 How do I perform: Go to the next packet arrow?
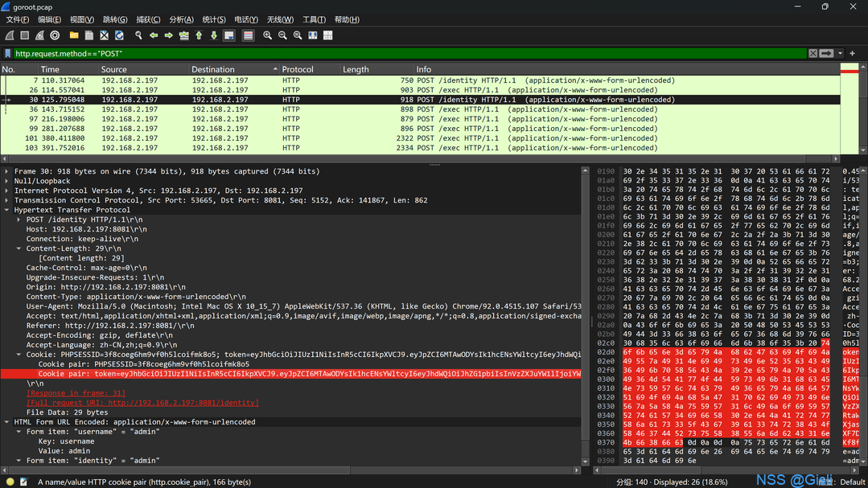click(168, 35)
